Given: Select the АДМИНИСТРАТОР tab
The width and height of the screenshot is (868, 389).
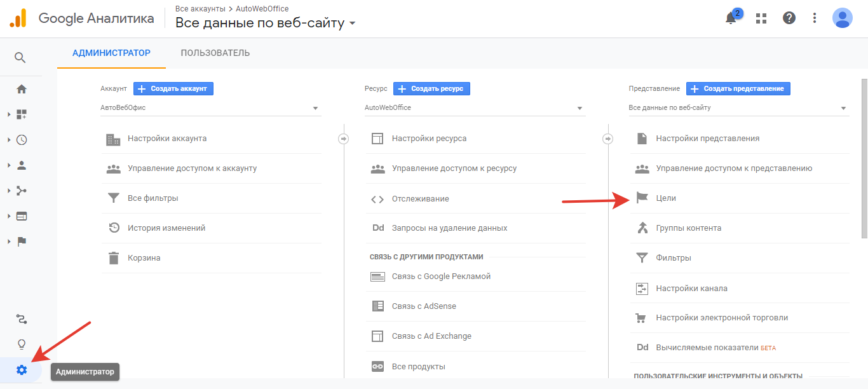Looking at the screenshot, I should tap(111, 53).
